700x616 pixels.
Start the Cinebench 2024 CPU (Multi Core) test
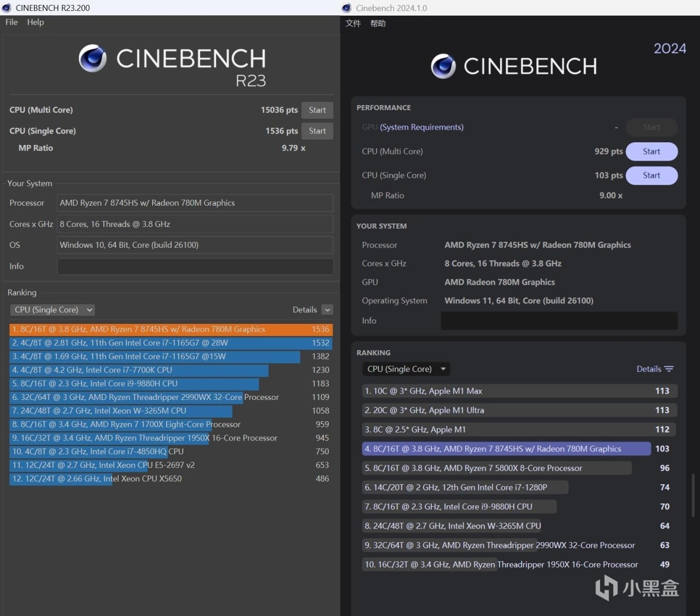pyautogui.click(x=651, y=152)
